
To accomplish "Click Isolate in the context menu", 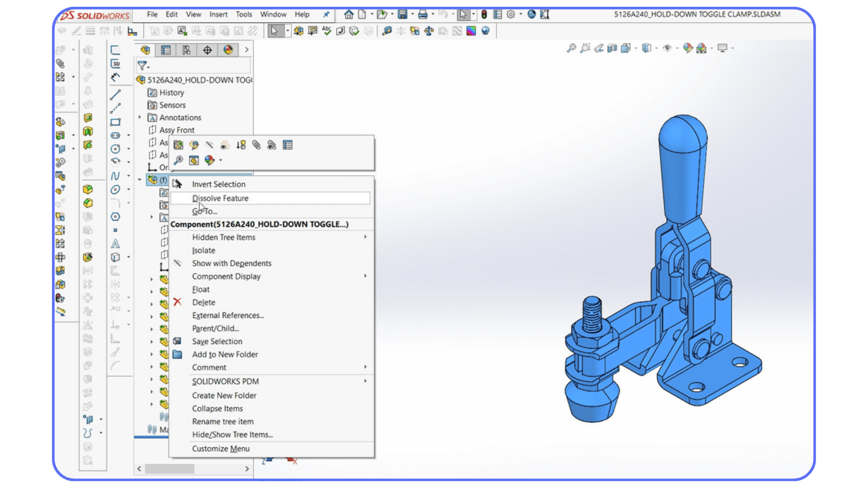I will click(x=203, y=250).
